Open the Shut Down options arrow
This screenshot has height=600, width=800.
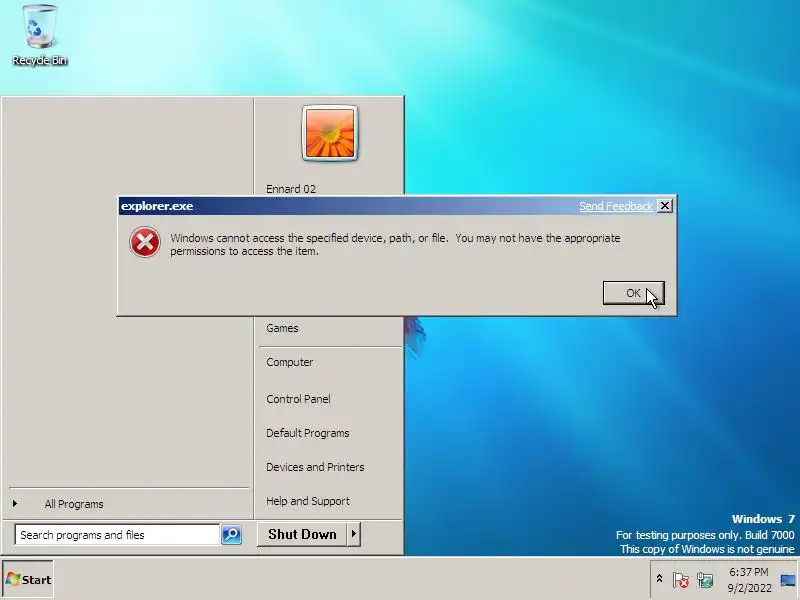click(x=354, y=534)
